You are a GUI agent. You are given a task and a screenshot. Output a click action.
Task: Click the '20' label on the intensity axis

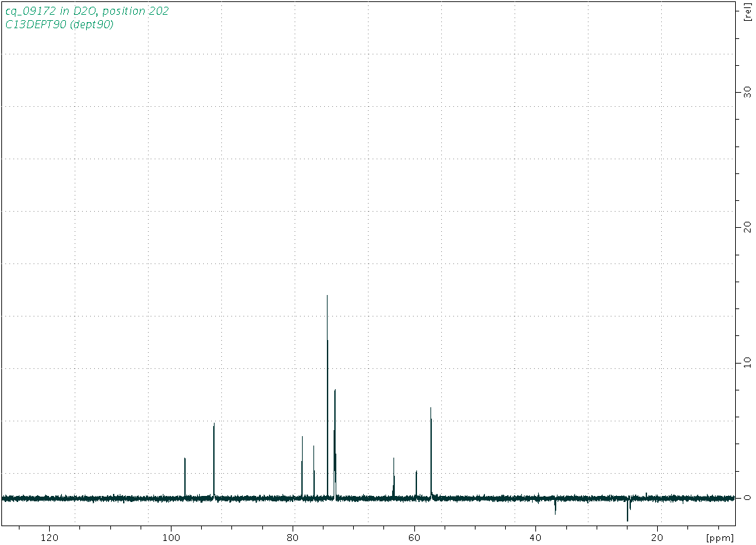click(x=747, y=226)
